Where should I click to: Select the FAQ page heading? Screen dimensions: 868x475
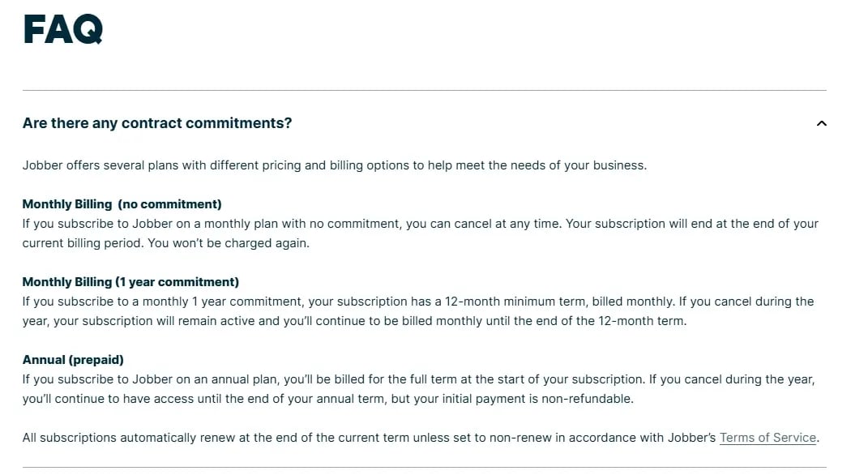[x=62, y=29]
